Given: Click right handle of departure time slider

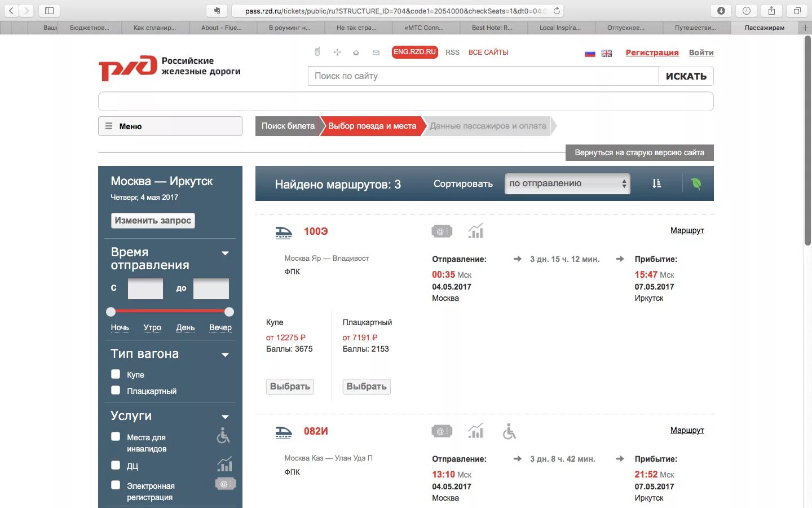Looking at the screenshot, I should tap(229, 312).
